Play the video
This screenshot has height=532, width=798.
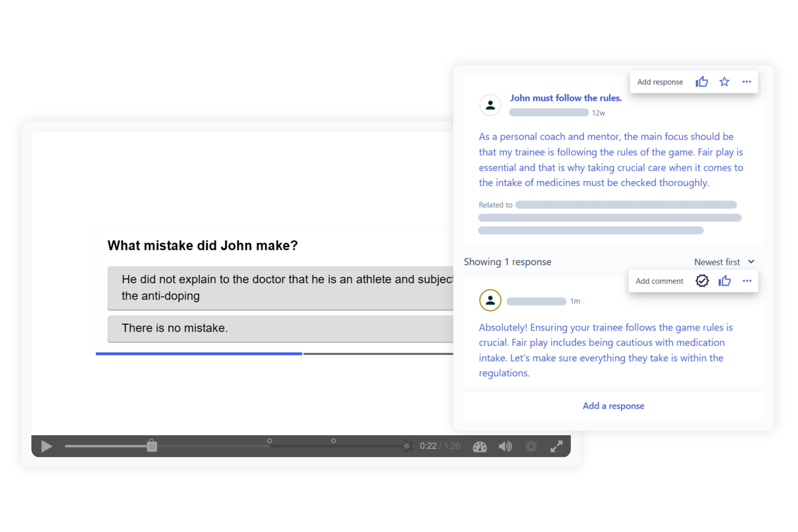47,446
